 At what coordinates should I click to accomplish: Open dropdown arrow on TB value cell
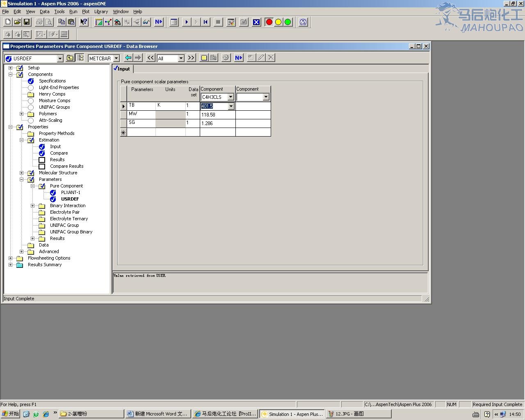231,106
